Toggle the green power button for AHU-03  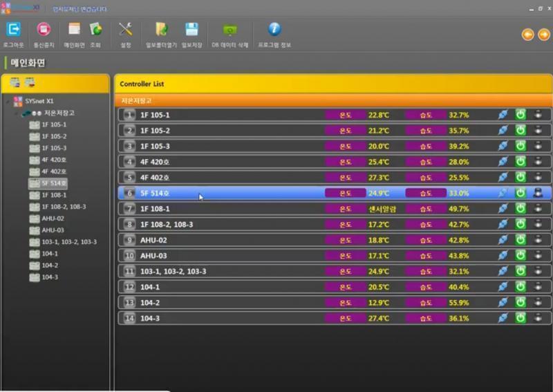tap(521, 255)
